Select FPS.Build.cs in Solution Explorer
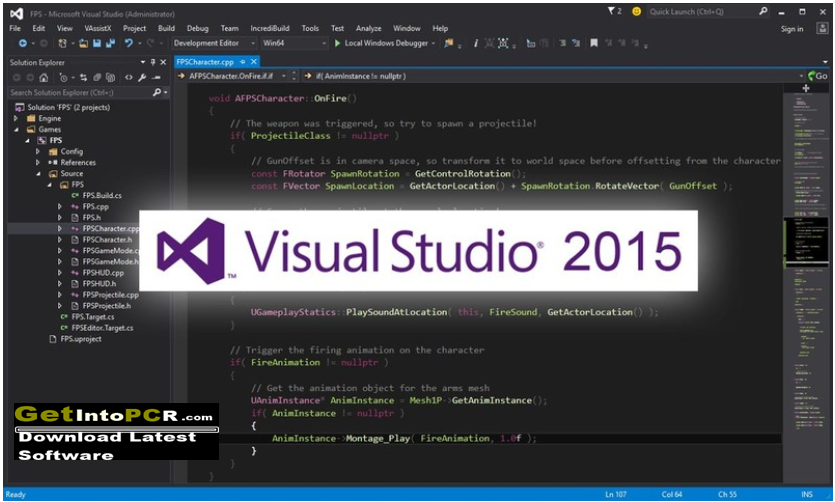This screenshot has width=835, height=502. click(x=102, y=195)
